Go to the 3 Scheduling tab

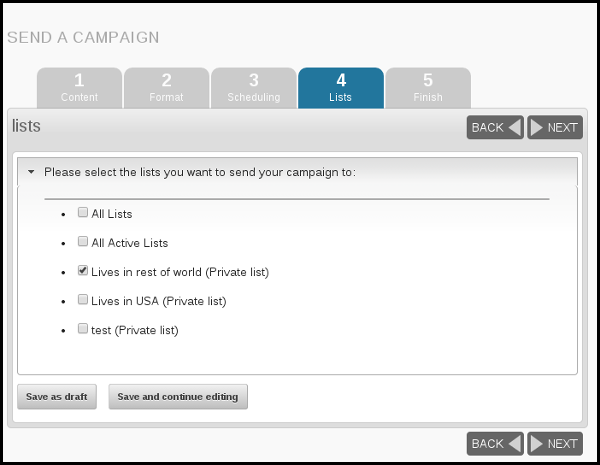coord(254,88)
